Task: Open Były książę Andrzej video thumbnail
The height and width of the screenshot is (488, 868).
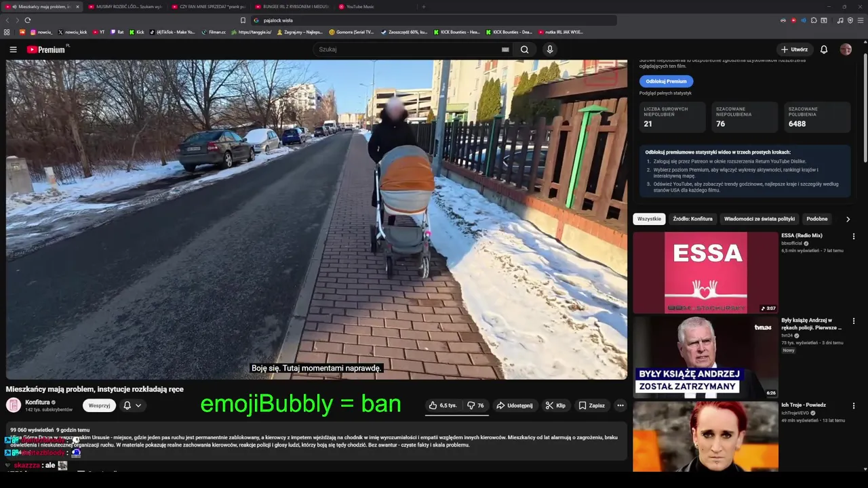Action: (705, 357)
